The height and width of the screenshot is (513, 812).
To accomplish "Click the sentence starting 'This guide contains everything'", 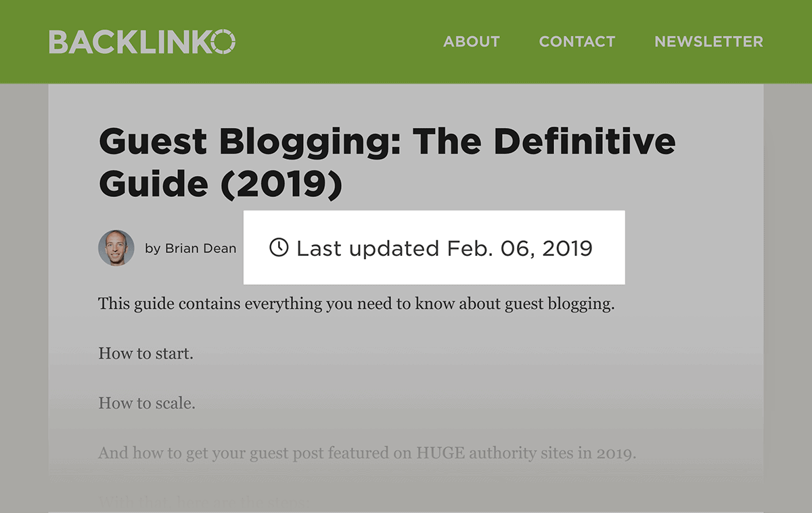I will (x=357, y=304).
